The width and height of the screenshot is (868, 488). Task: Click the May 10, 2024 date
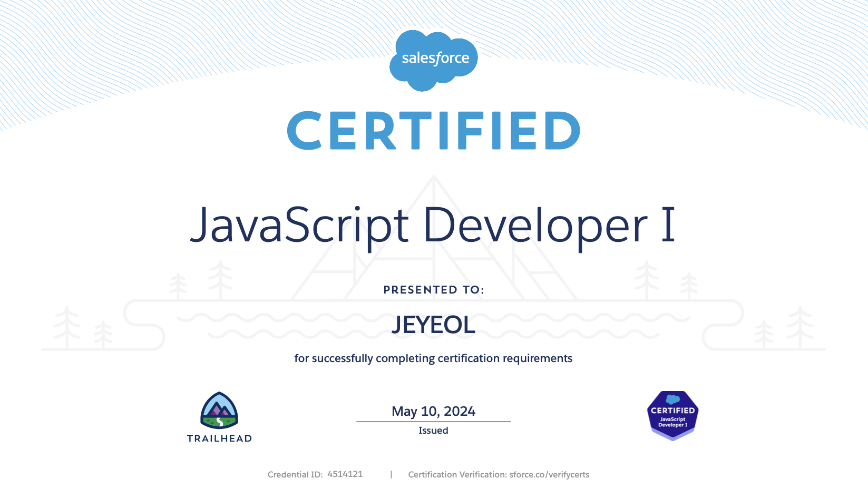433,411
